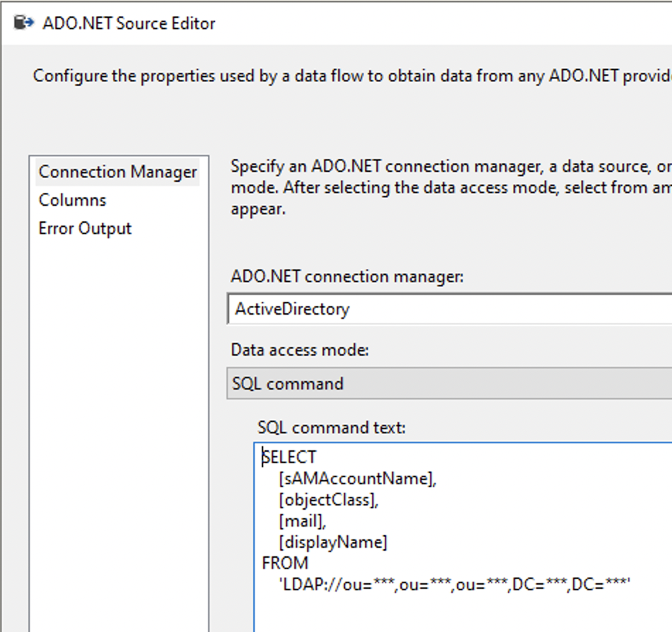672x632 pixels.
Task: Place cursor on the SELECT keyword
Action: (x=289, y=457)
